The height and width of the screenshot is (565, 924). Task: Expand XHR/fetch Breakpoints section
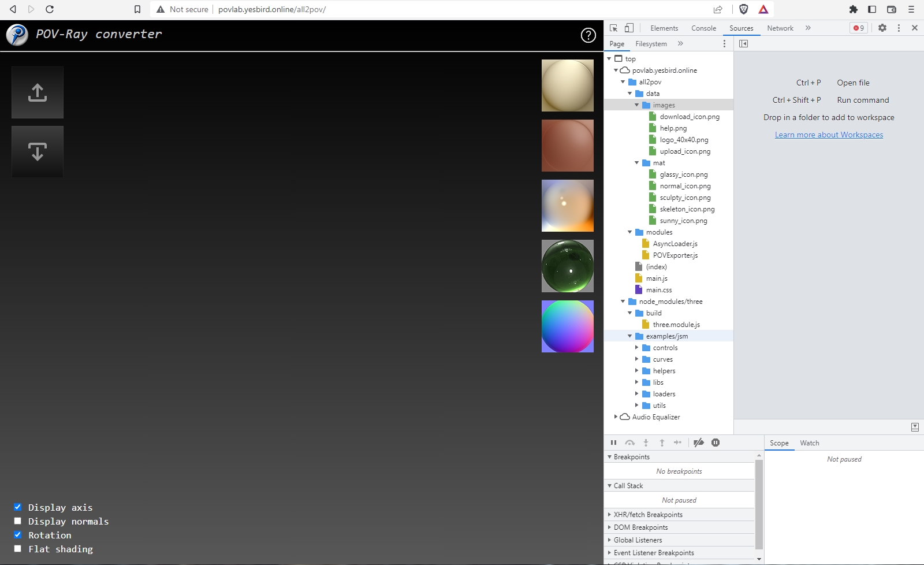pyautogui.click(x=647, y=515)
